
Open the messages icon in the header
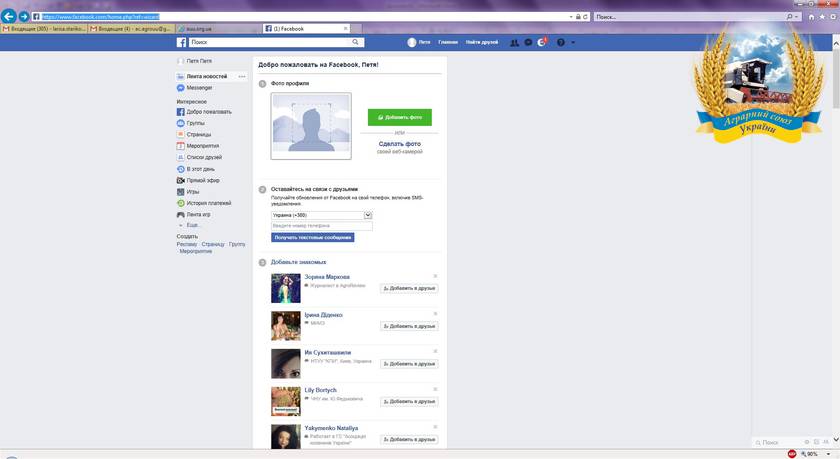528,42
